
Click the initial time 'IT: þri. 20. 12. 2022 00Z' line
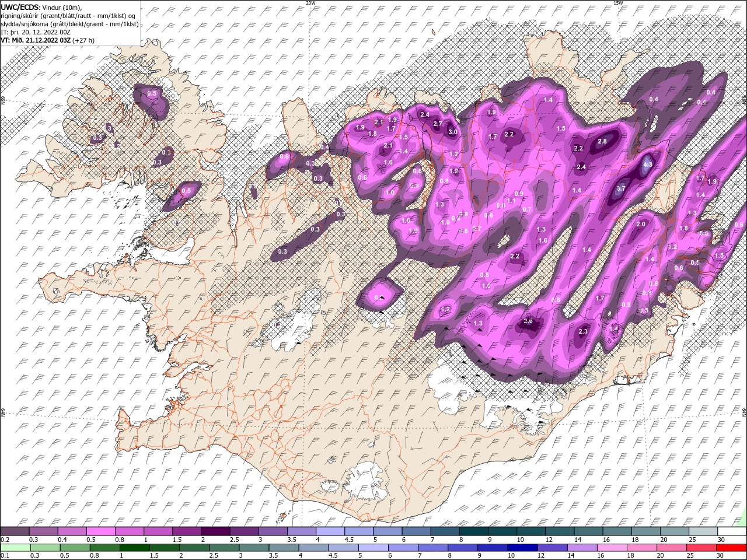[x=35, y=32]
